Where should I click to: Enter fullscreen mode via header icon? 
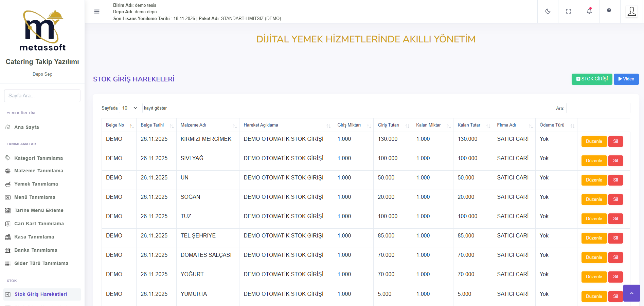pos(568,12)
